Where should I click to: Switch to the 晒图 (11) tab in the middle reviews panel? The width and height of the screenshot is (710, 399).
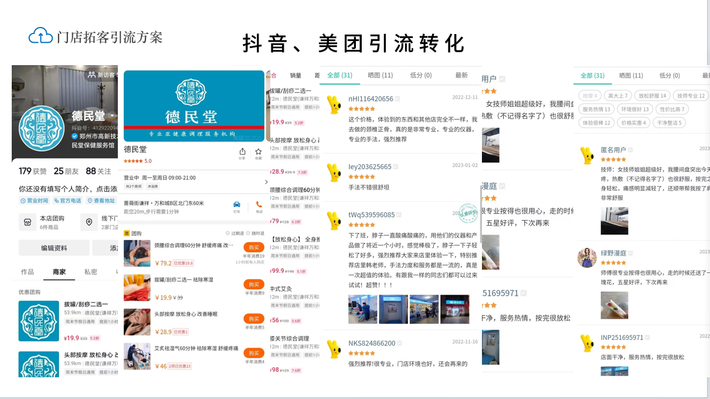pos(380,75)
